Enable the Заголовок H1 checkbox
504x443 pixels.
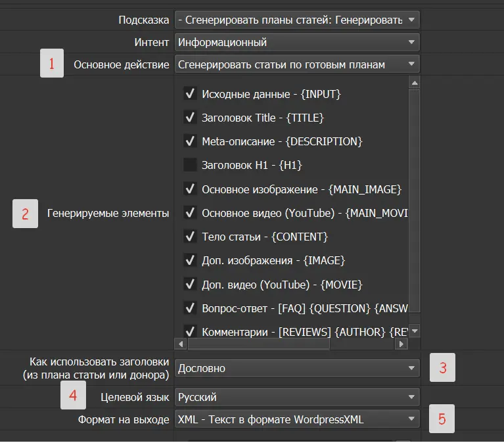pos(190,165)
